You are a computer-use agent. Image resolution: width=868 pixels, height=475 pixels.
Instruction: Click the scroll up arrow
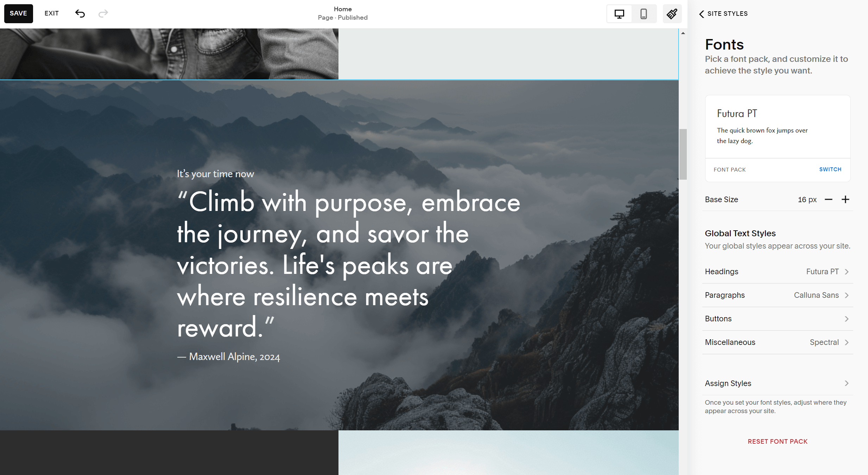tap(683, 33)
